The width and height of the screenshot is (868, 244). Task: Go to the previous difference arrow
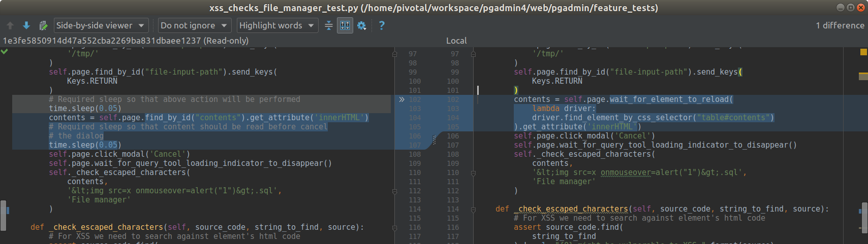(10, 25)
